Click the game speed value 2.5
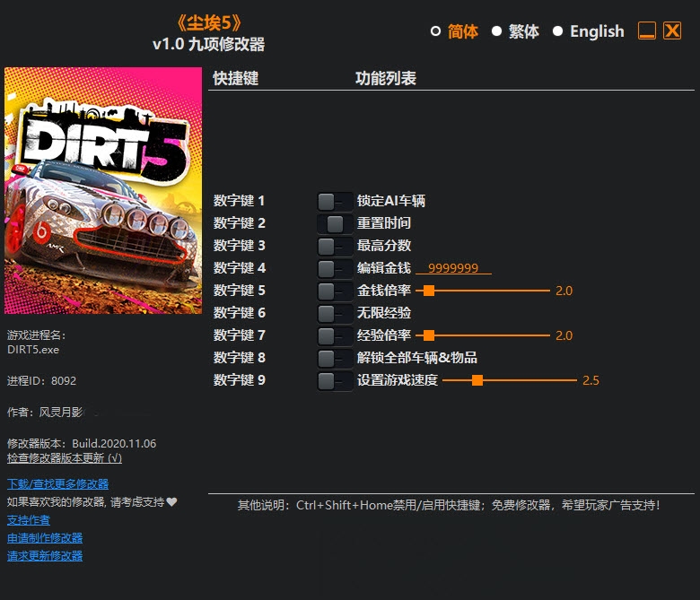The image size is (700, 600). [x=591, y=380]
